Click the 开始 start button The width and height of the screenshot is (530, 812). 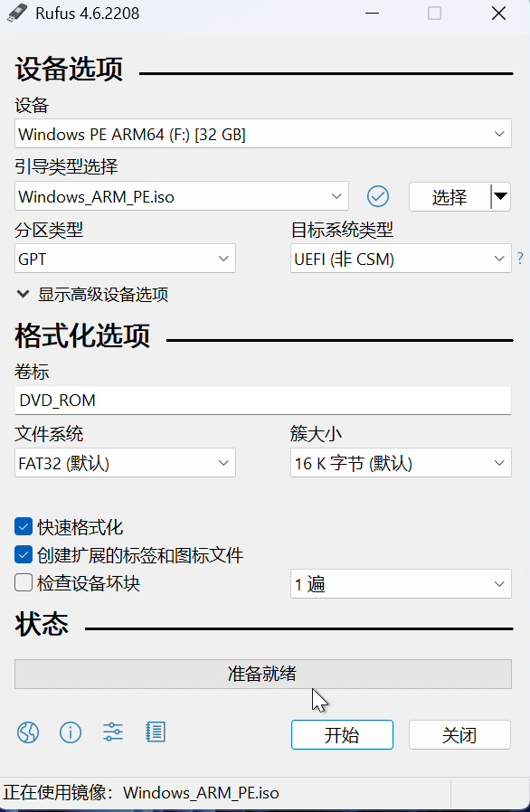click(x=342, y=734)
